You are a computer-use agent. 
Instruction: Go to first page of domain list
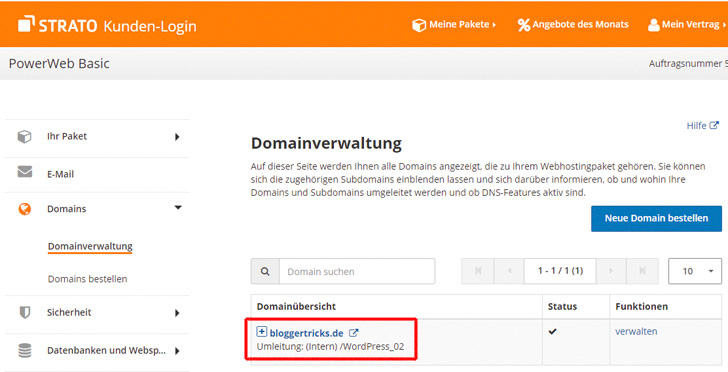tap(478, 271)
